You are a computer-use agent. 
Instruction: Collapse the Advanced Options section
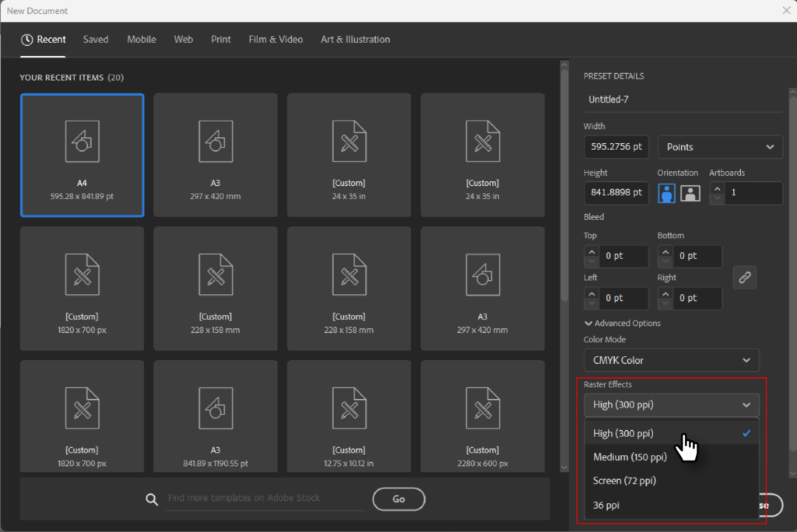click(623, 323)
